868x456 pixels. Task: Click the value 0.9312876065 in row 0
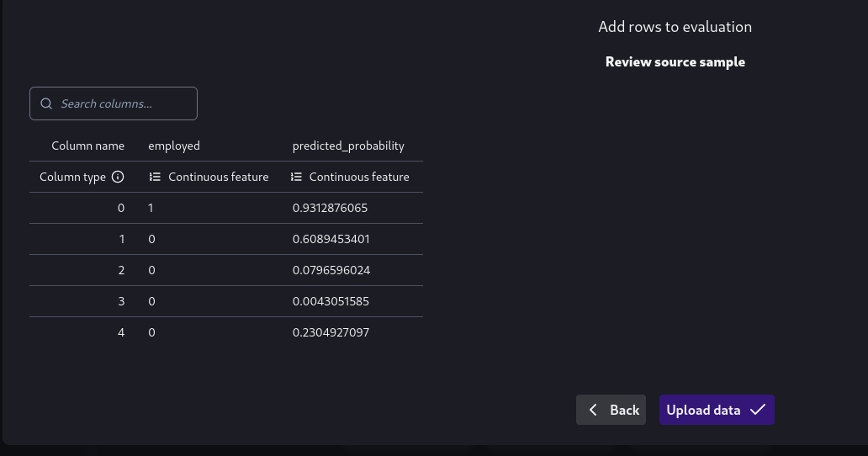click(x=330, y=208)
